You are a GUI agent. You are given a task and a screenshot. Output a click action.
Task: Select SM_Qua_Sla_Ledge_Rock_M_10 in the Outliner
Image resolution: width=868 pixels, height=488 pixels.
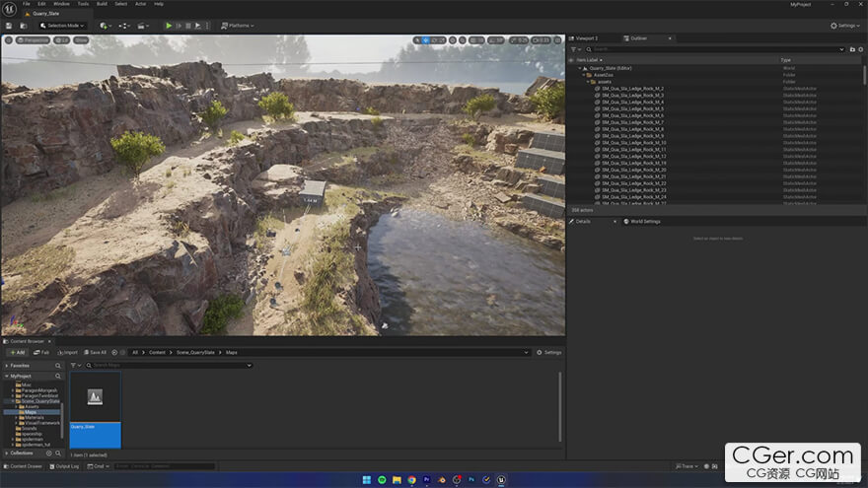pyautogui.click(x=634, y=143)
